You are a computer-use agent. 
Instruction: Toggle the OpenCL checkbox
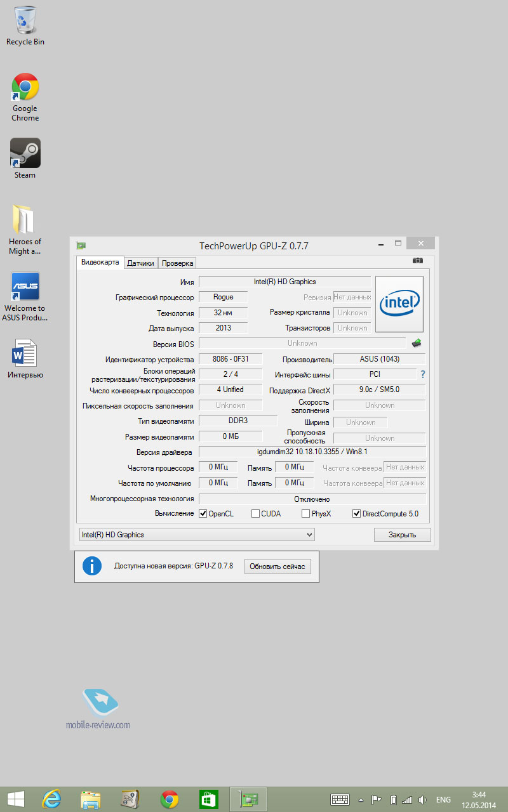(203, 514)
